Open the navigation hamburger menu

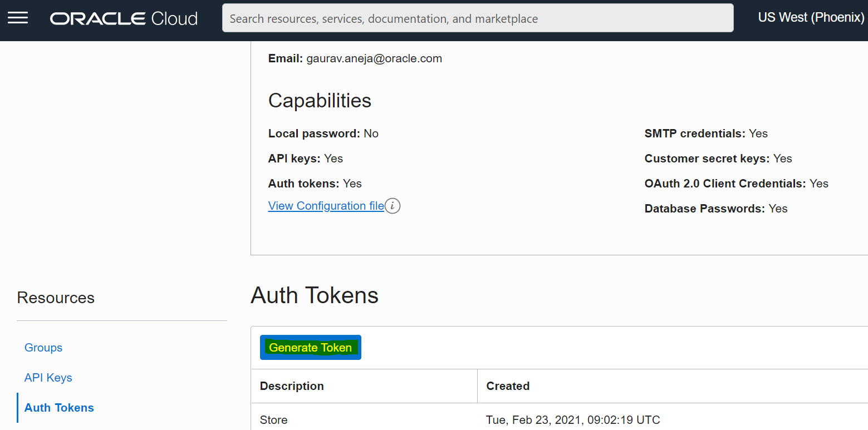point(18,17)
